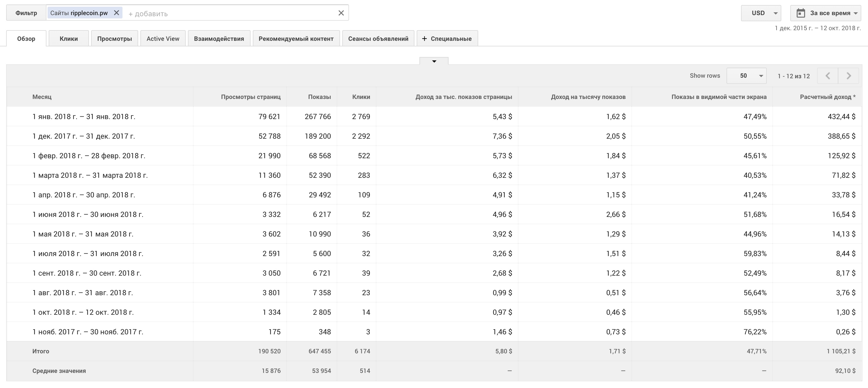Go to previous page of results

[x=828, y=76]
